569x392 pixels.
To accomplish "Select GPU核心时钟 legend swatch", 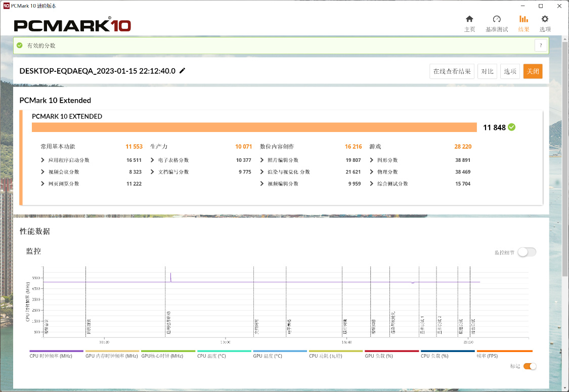I will (168, 351).
